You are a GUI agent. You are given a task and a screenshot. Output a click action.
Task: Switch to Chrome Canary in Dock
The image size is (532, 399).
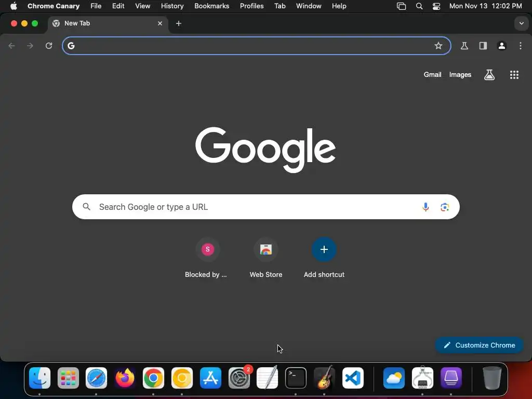pos(182,378)
